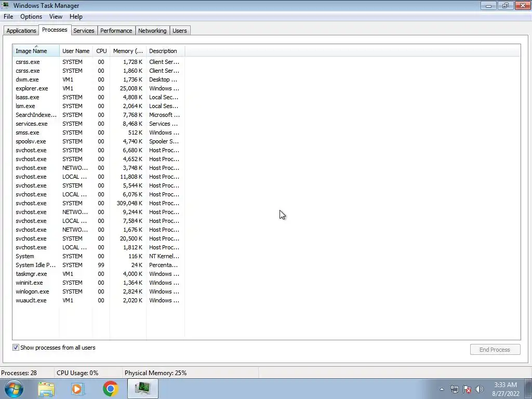
Task: Switch to the Services tab
Action: [x=84, y=31]
